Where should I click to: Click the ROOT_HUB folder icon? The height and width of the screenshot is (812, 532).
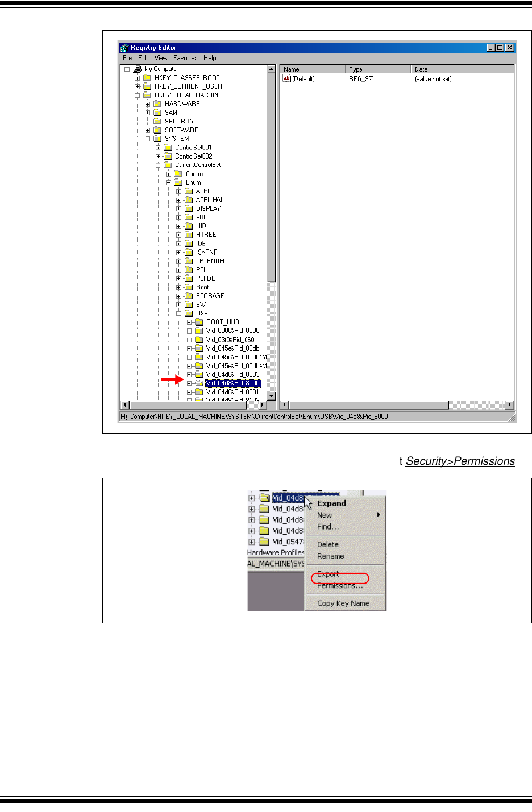pos(199,322)
